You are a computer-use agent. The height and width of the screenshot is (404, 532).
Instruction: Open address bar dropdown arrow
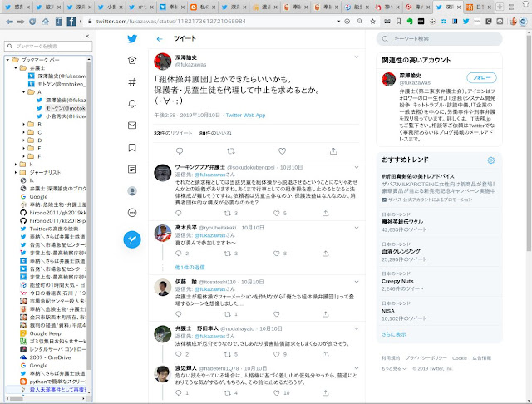pos(338,22)
